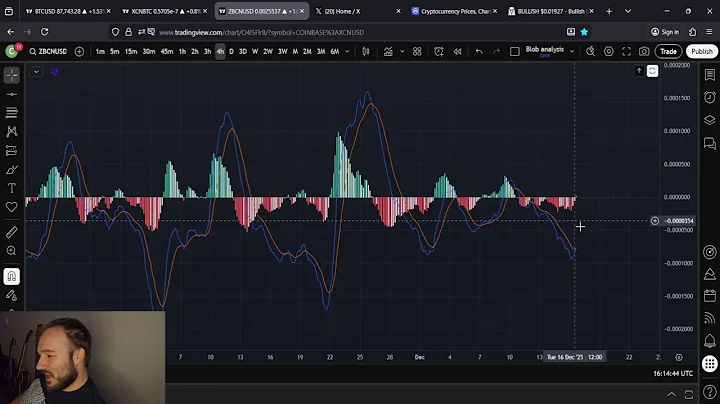
Task: Click the tradingview.com URL address field
Action: 261,32
